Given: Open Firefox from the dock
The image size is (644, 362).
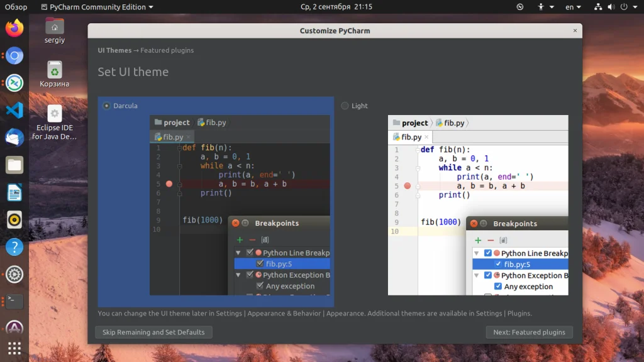Looking at the screenshot, I should coord(14,28).
